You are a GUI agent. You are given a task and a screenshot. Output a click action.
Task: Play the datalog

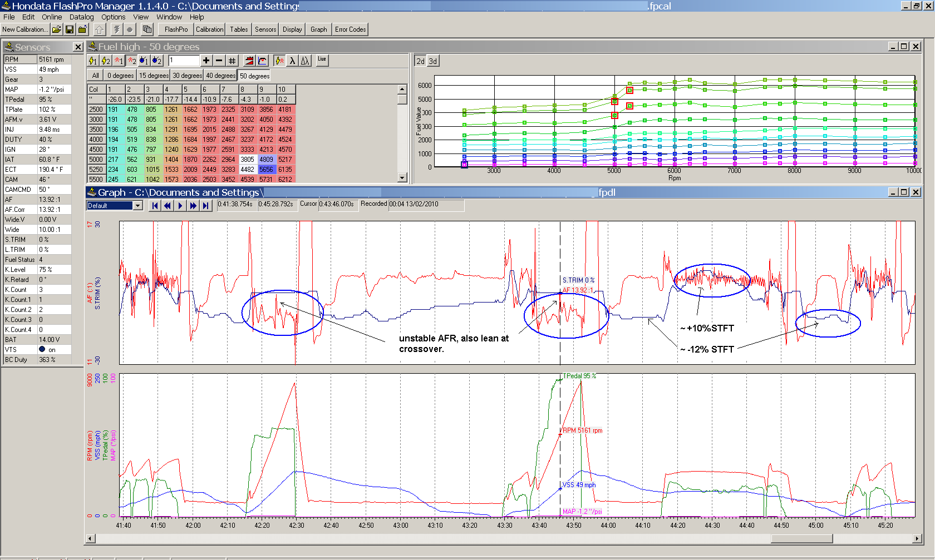(180, 206)
